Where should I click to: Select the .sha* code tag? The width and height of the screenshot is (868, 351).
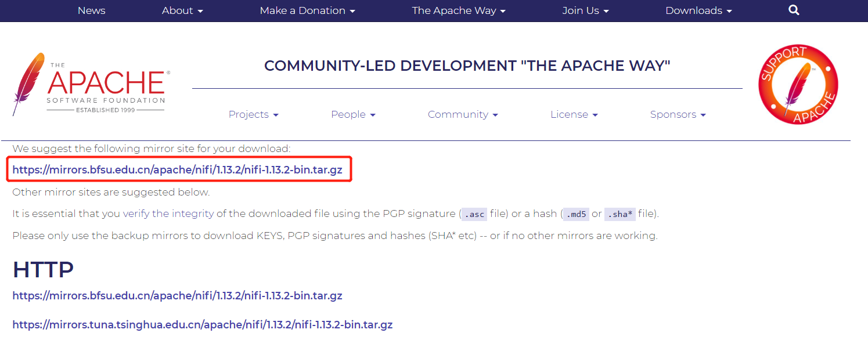pyautogui.click(x=620, y=214)
